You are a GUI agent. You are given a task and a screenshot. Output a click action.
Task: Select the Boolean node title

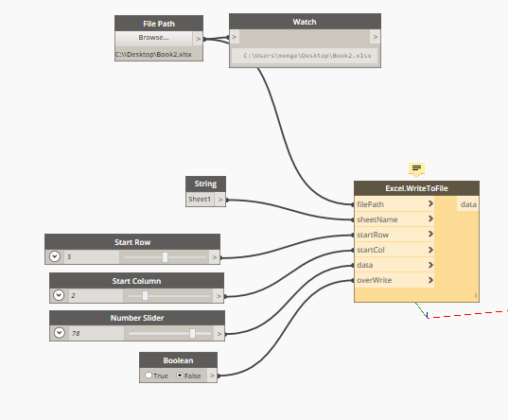(x=178, y=360)
